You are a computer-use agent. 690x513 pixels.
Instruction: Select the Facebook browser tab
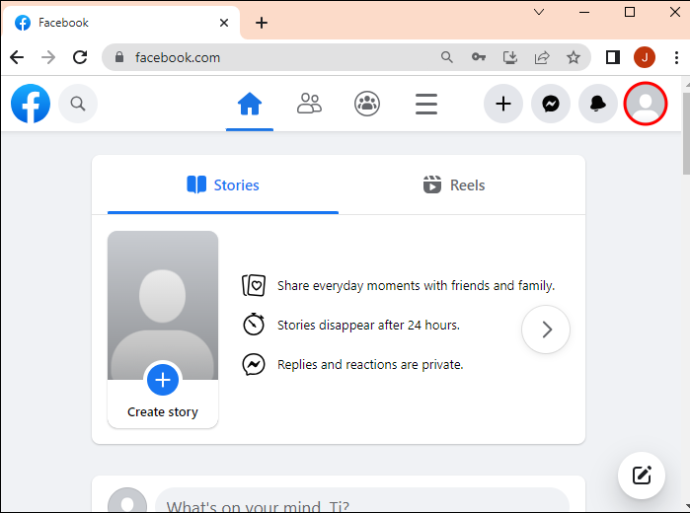120,23
